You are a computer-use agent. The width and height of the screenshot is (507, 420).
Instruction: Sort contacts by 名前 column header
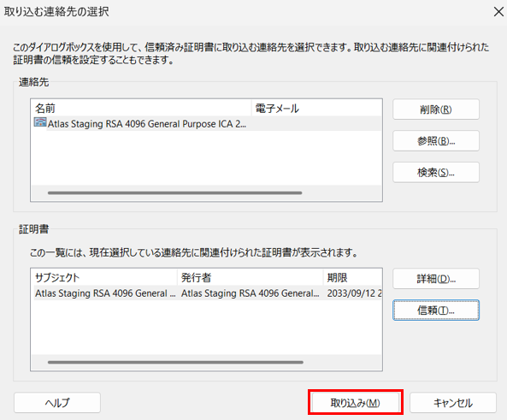[x=141, y=108]
